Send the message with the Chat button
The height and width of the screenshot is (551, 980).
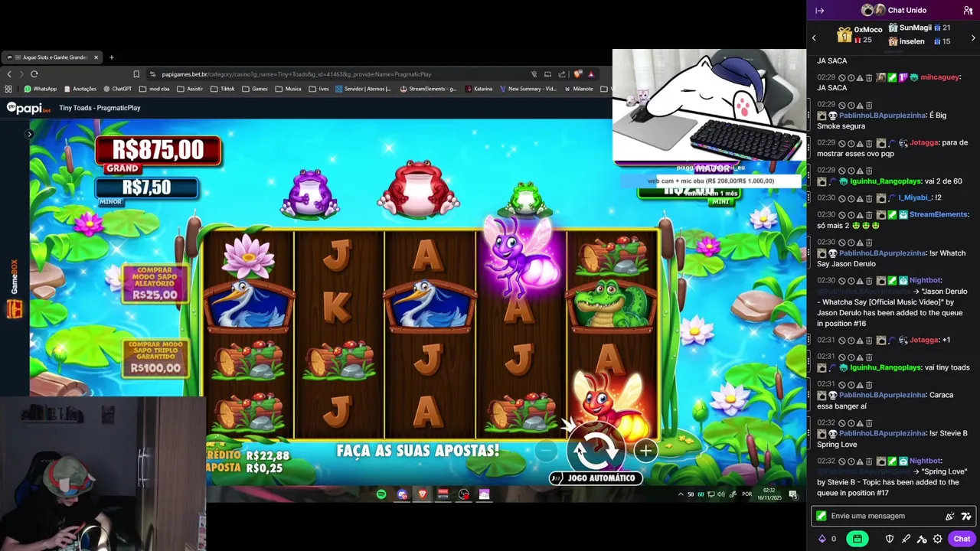[x=962, y=539]
